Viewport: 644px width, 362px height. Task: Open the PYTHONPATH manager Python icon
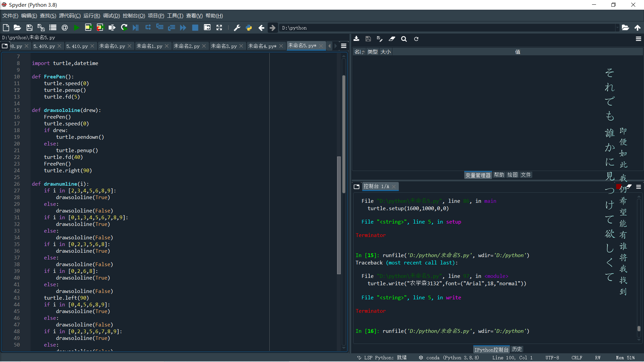(x=249, y=28)
